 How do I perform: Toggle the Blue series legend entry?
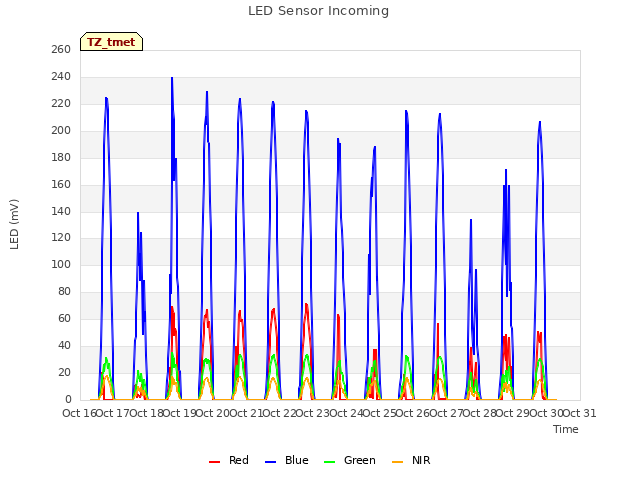287,460
